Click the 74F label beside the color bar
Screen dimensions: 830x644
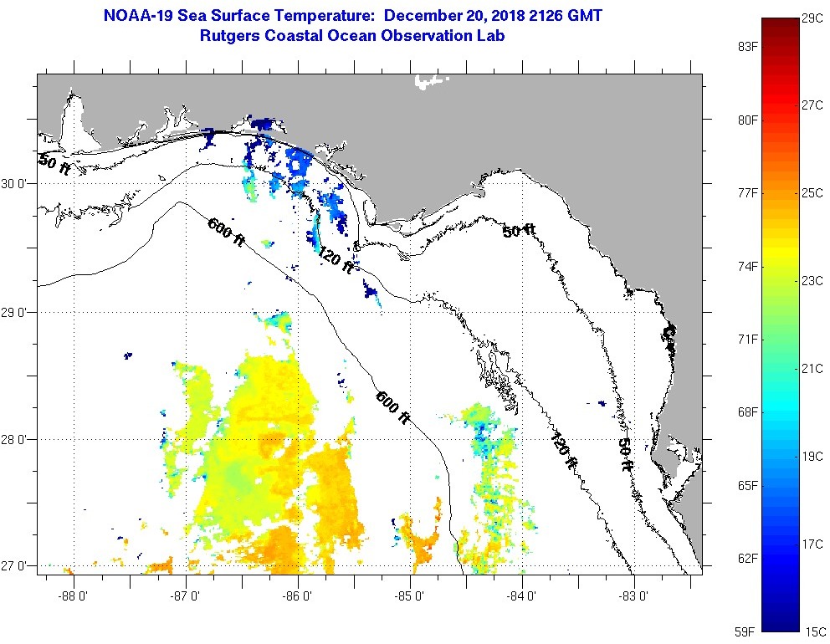tap(747, 267)
